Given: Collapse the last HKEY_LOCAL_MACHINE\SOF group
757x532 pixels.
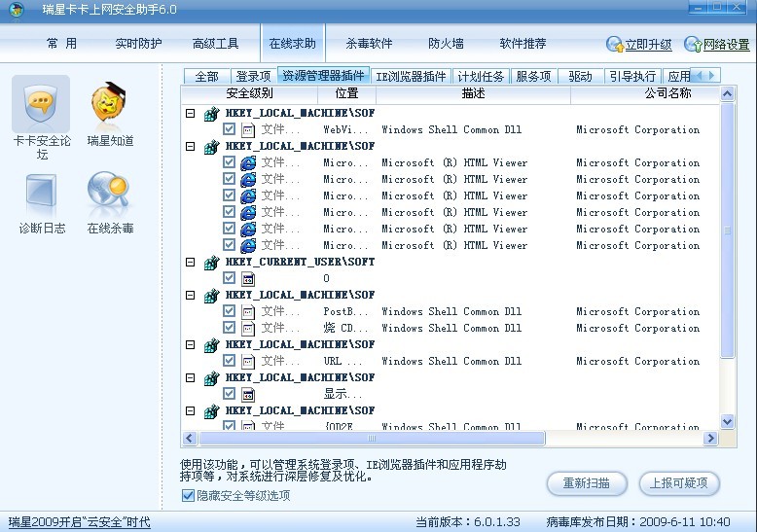Looking at the screenshot, I should point(191,410).
